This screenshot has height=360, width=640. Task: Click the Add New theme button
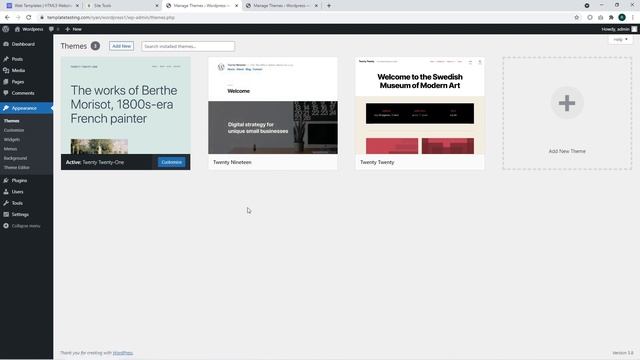tap(122, 46)
